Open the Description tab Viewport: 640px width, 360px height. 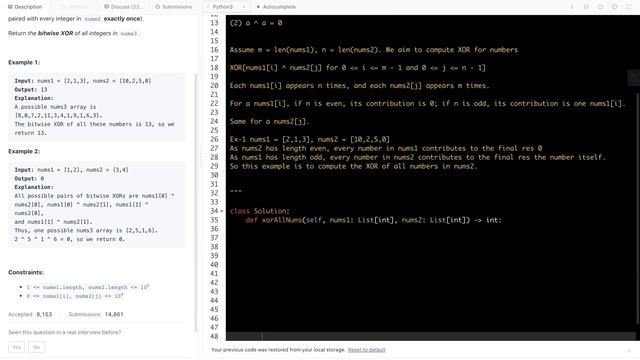coord(25,7)
